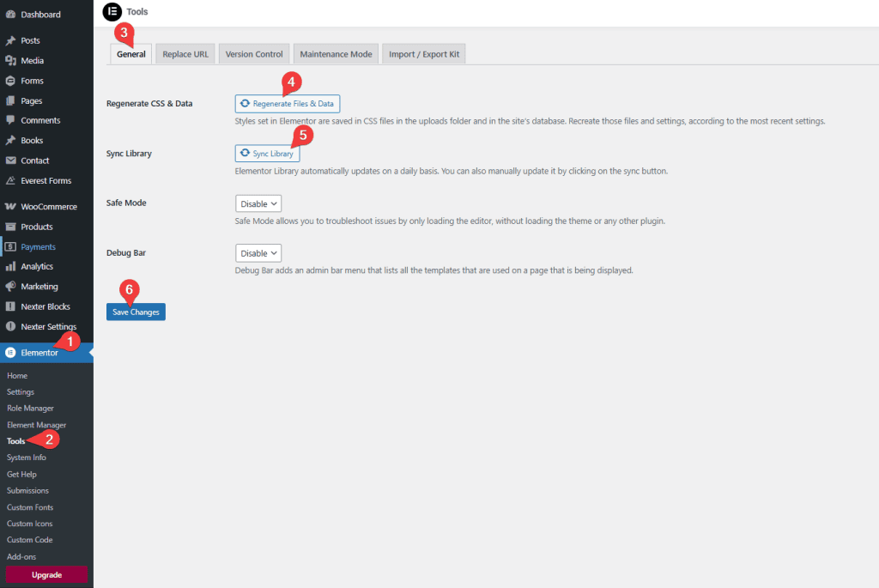This screenshot has width=879, height=588.
Task: Click the Sync Library button
Action: pos(267,153)
